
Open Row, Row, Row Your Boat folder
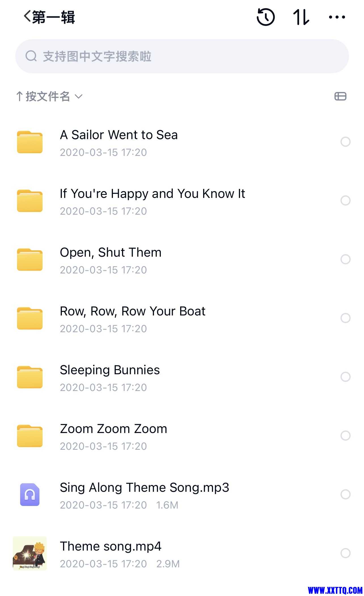click(x=182, y=318)
